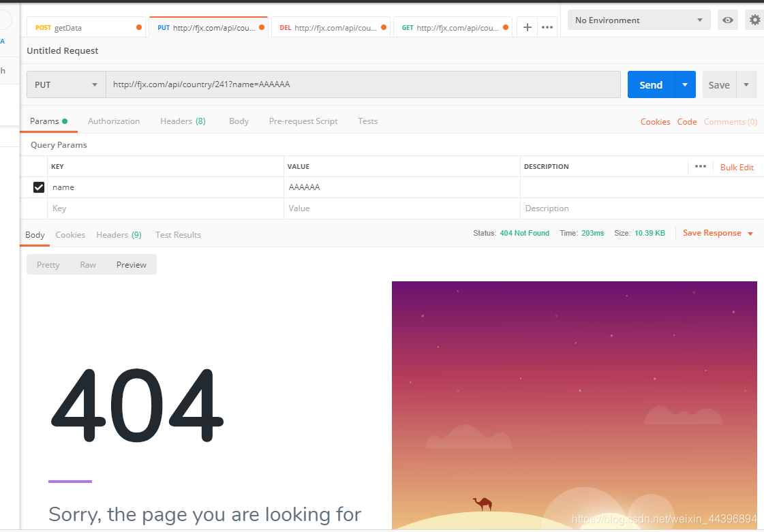Click the unsaved dot on the PUT tab
The image size is (764, 532).
pos(262,28)
